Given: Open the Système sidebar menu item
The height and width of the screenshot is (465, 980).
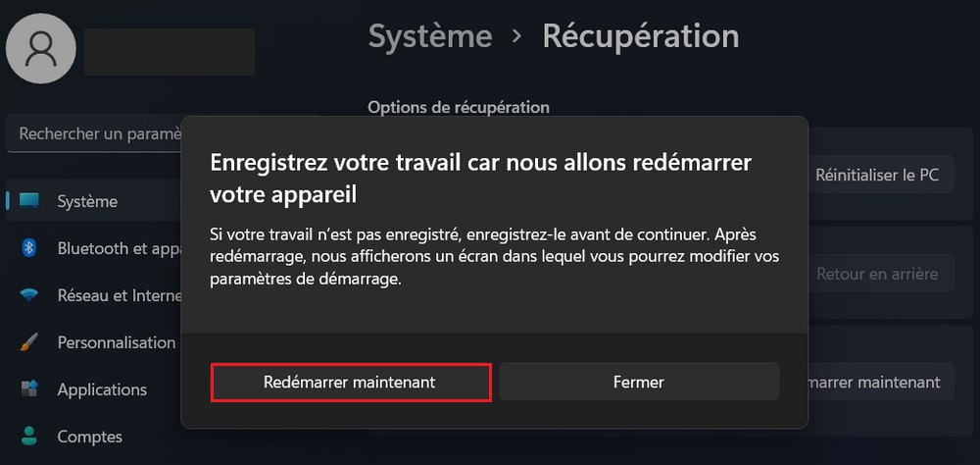Looking at the screenshot, I should point(87,201).
